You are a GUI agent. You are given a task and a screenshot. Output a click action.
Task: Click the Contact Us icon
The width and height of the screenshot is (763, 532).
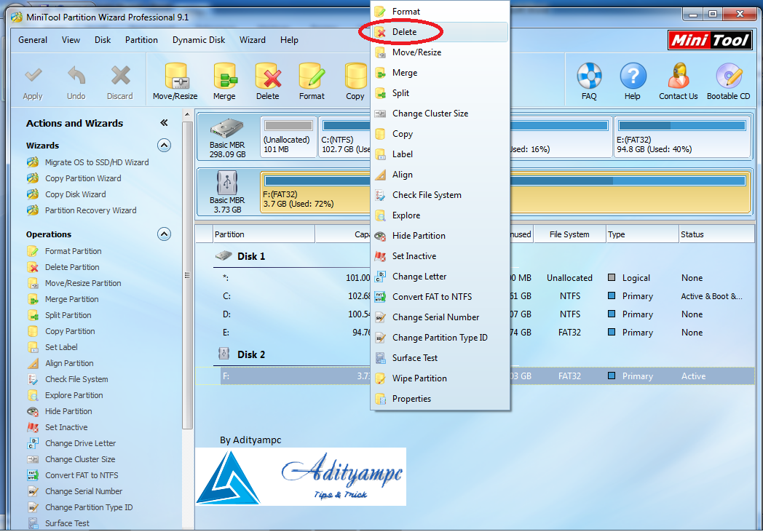679,76
